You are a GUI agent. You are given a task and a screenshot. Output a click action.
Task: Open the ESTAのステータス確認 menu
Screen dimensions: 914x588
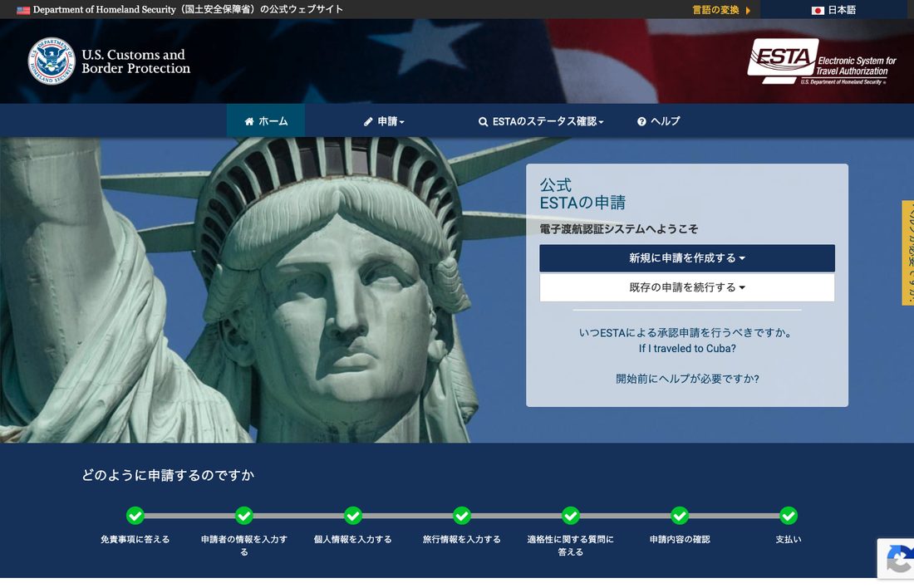coord(541,121)
